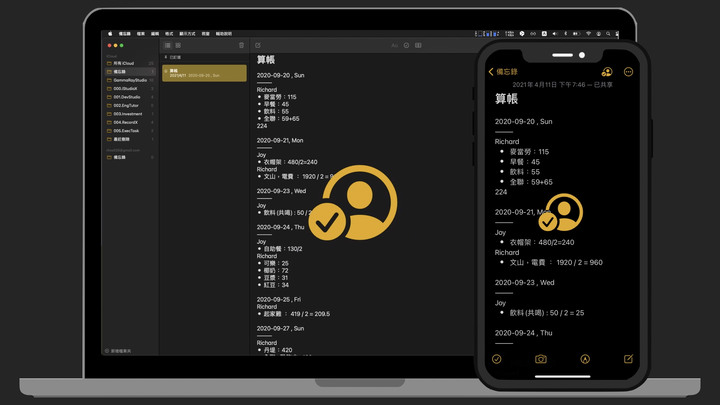Tap the compose new note icon on iPhone
This screenshot has width=720, height=405.
pos(628,359)
